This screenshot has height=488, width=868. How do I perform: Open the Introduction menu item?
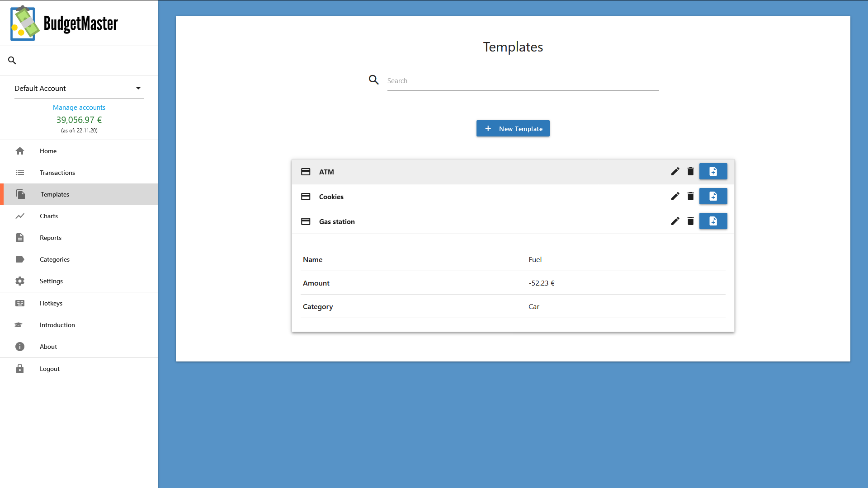79,325
